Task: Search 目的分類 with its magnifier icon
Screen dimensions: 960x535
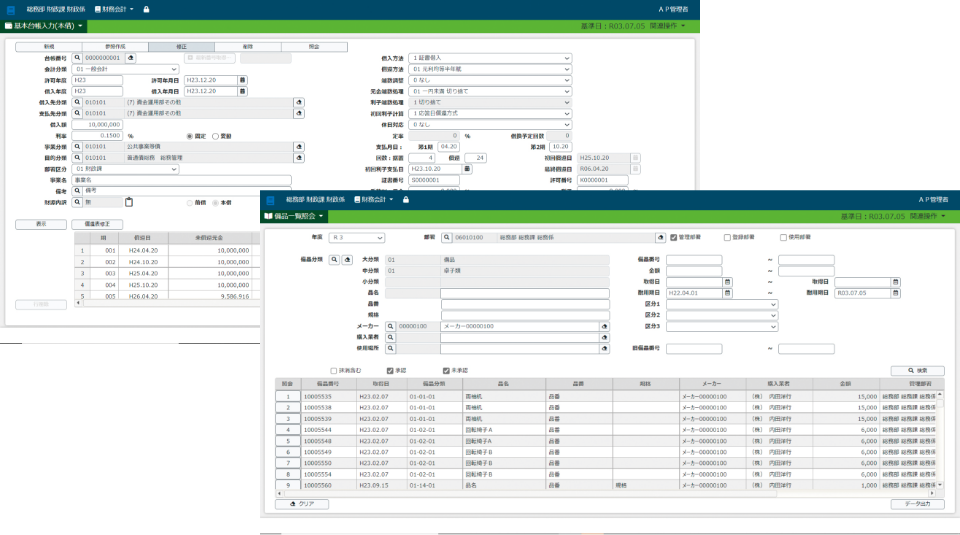Action: click(77, 158)
